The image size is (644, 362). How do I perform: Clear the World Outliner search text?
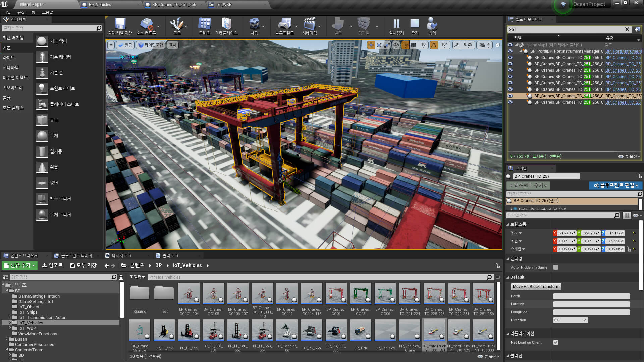(x=627, y=29)
